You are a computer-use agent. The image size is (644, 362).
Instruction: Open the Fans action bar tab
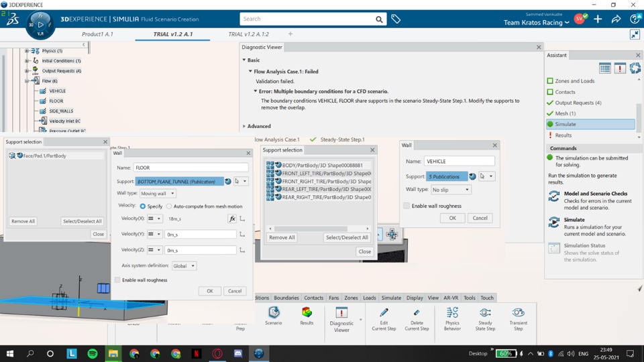point(333,298)
